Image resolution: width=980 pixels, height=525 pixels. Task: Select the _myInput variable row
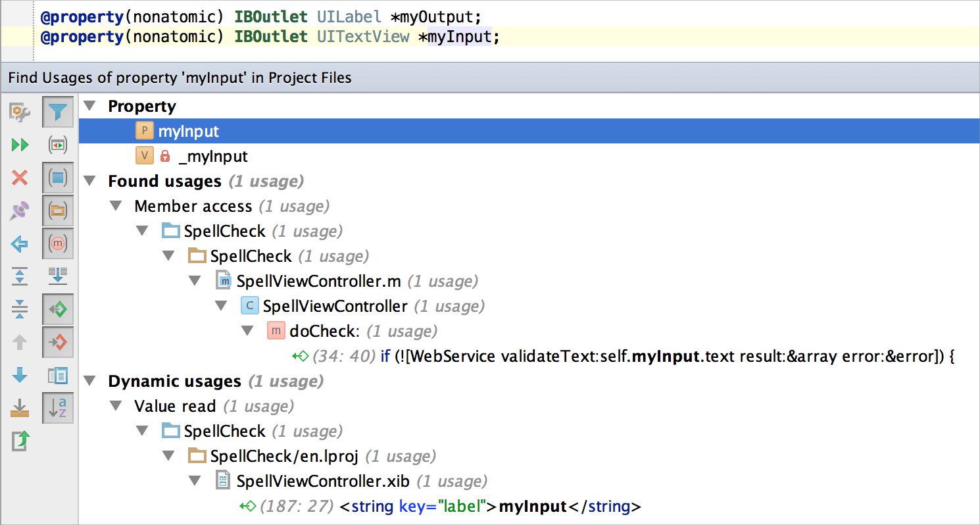(x=529, y=156)
